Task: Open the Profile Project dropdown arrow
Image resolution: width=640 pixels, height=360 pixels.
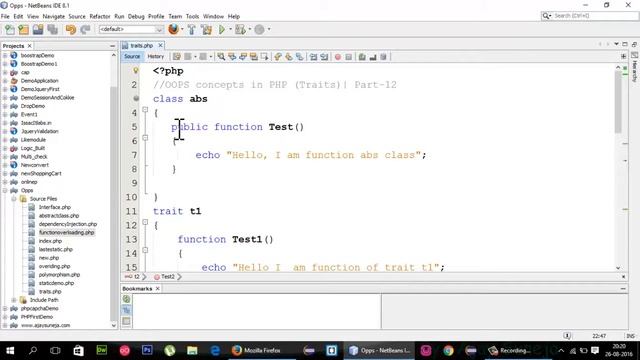Action: pos(269,29)
